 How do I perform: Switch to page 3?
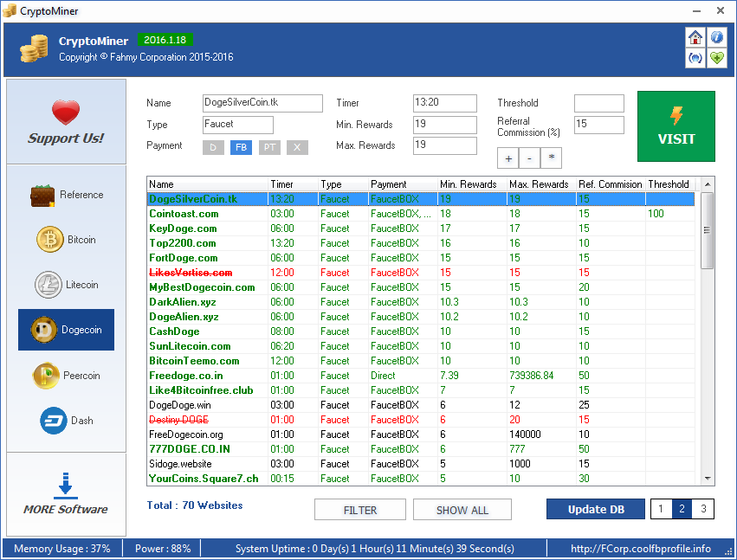[x=703, y=509]
